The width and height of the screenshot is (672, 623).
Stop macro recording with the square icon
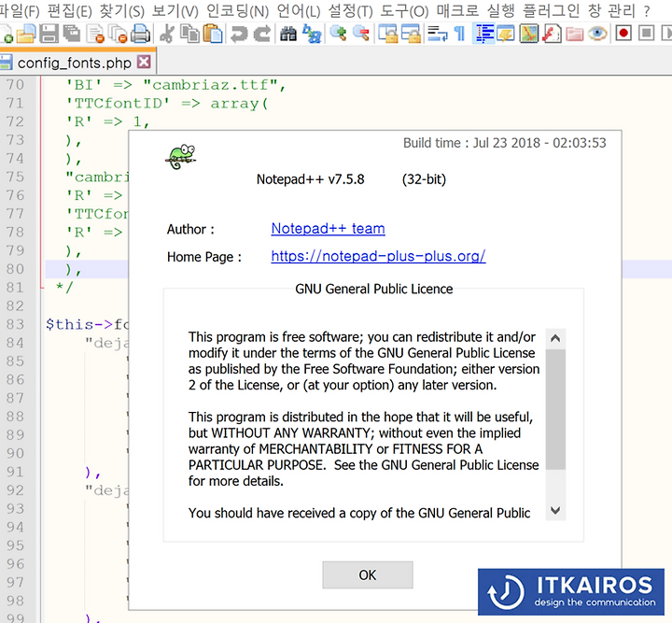[x=646, y=34]
